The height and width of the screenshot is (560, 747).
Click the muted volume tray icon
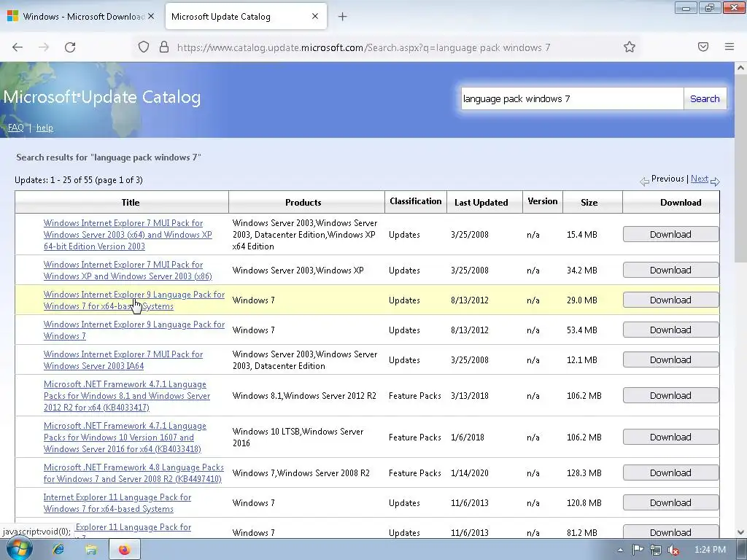673,550
